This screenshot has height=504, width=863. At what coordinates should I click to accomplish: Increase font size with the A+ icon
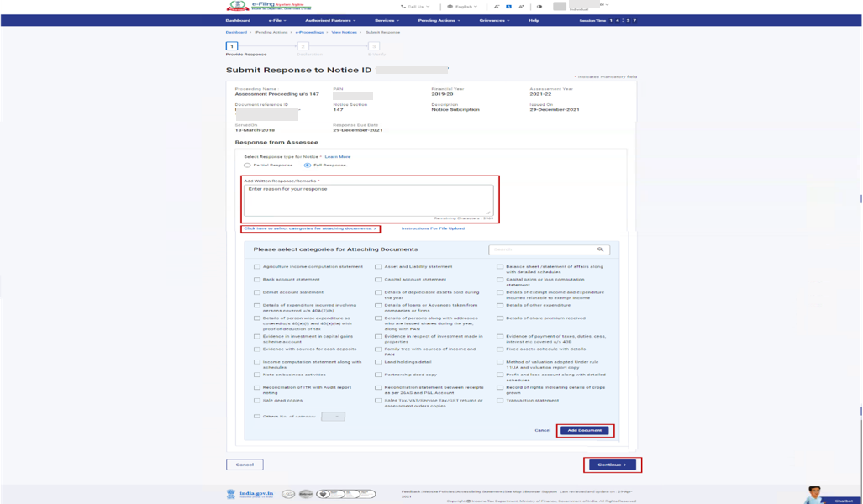(521, 7)
